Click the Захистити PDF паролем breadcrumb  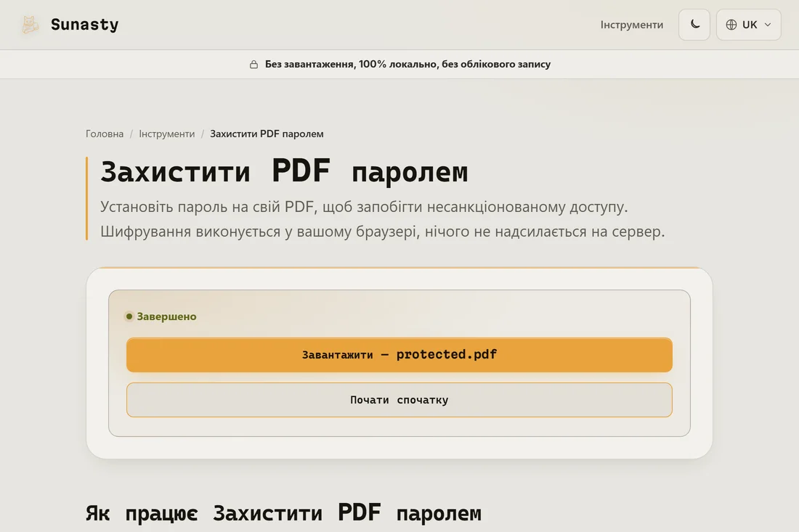point(267,134)
